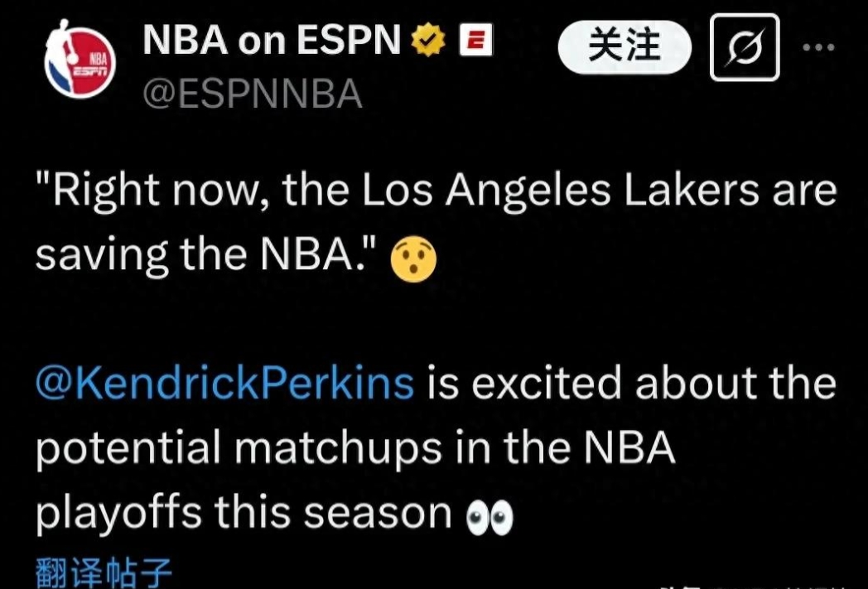Open the Grok slashed-circle icon
The height and width of the screenshot is (589, 868).
(x=744, y=47)
